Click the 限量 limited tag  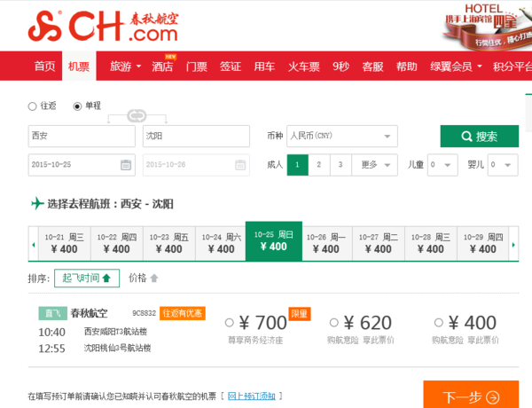(300, 314)
